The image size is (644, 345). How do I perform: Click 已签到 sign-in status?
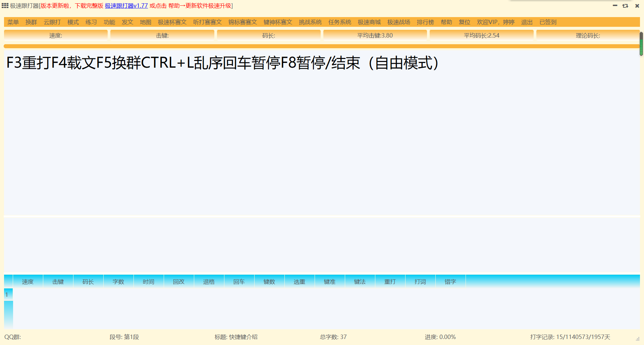pos(548,22)
